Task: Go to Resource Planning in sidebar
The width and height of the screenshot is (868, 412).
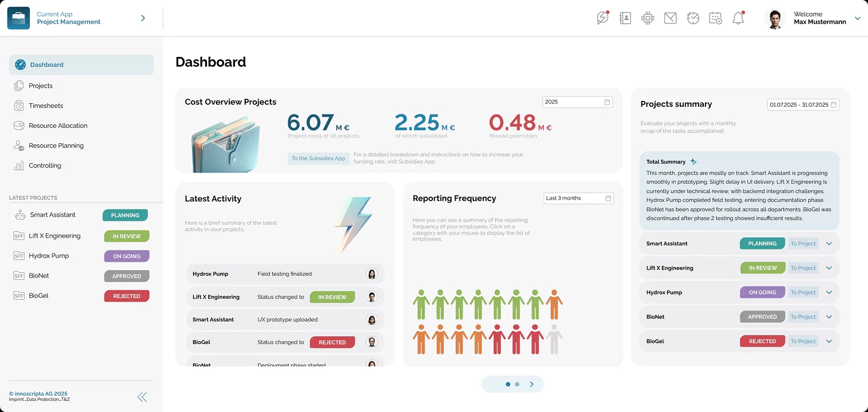Action: [56, 146]
